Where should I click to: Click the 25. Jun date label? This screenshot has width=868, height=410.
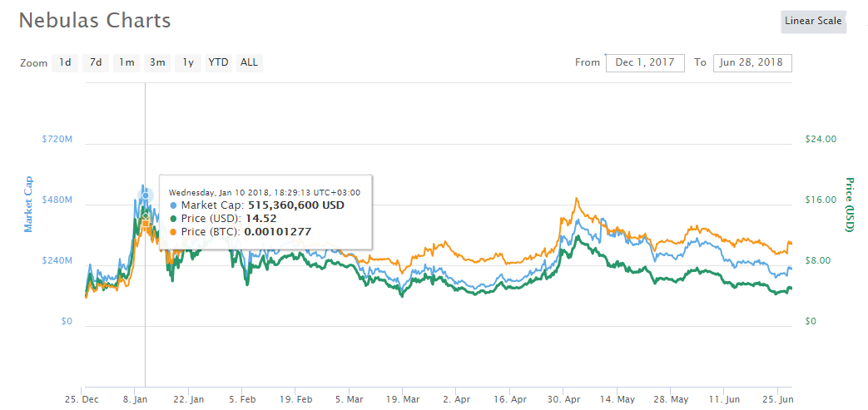777,399
